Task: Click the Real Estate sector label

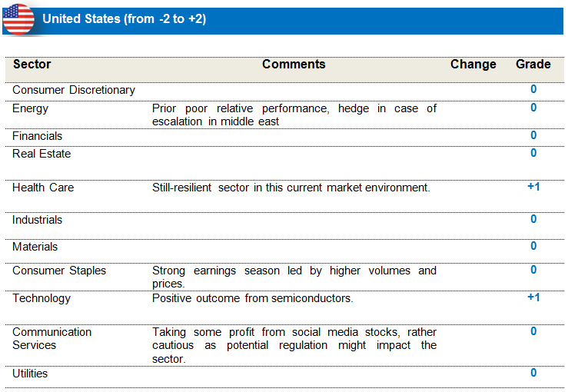Action: [42, 154]
